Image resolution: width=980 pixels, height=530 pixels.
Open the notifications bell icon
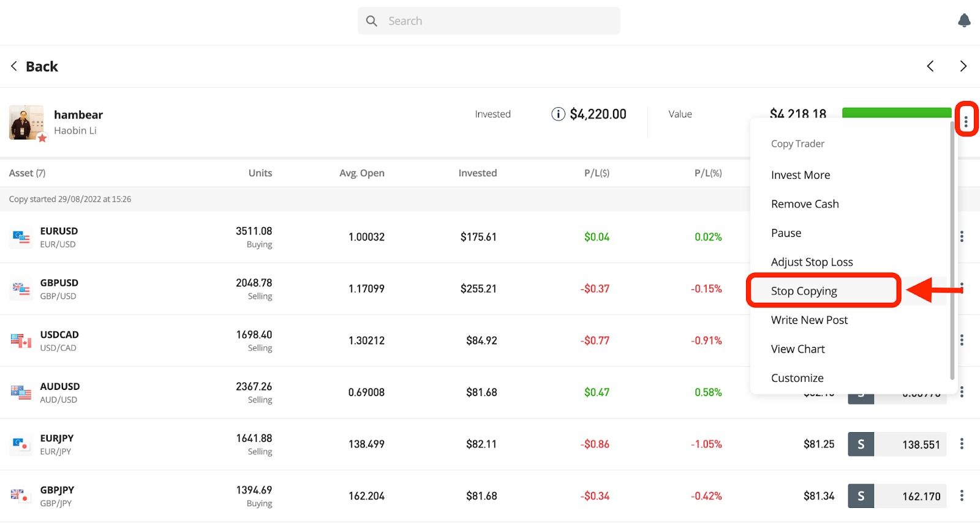click(964, 21)
